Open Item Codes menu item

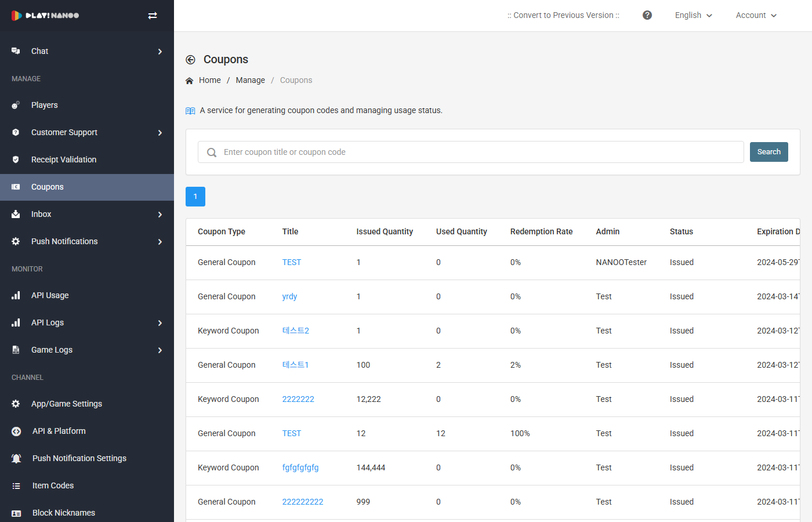click(87, 485)
